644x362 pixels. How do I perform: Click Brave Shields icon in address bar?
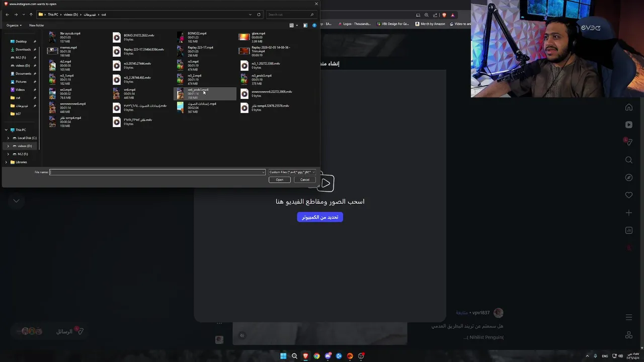click(444, 15)
